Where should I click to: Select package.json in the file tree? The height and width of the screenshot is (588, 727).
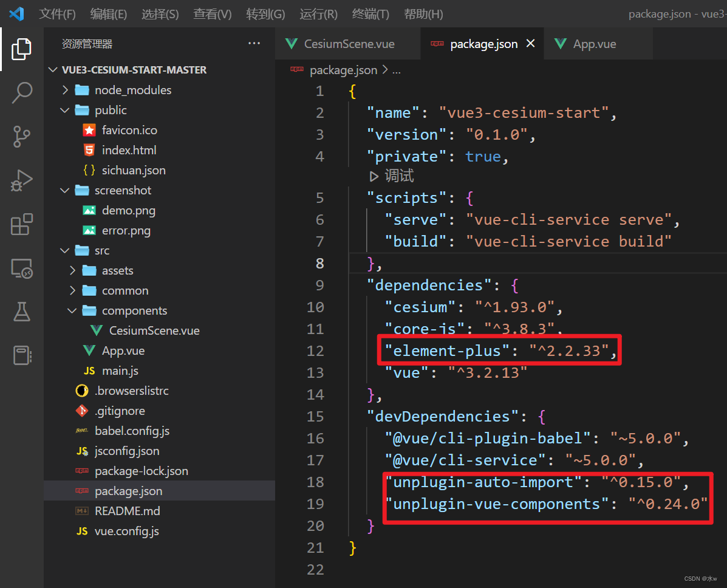(160, 491)
